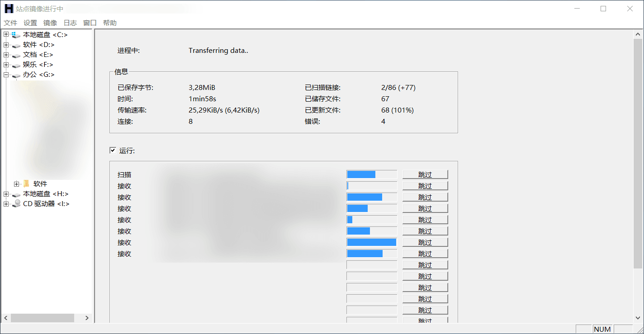Screen dimensions: 644x334
Task: Select the CD 驱动器 <I:> disc icon
Action: point(16,203)
